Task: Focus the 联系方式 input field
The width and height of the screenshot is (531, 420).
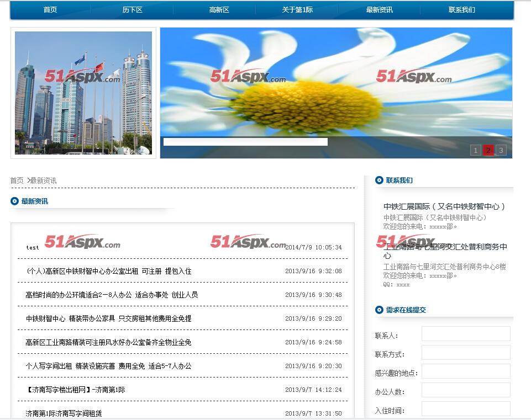Action: click(x=466, y=353)
